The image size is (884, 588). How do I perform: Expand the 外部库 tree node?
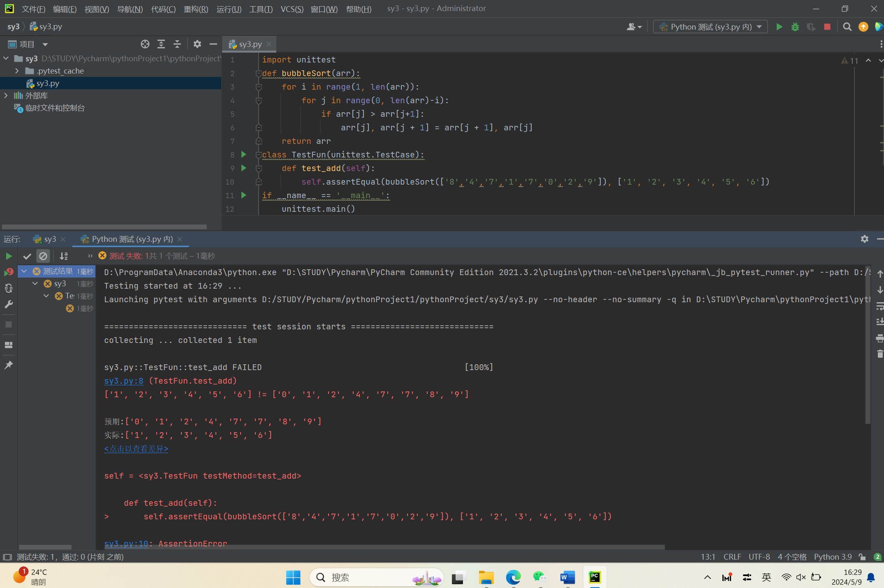[x=6, y=95]
